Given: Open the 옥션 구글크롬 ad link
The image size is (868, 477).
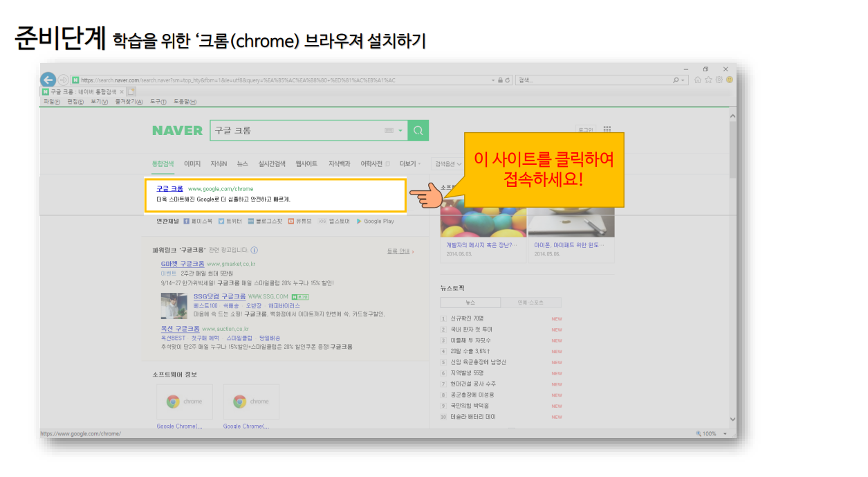Looking at the screenshot, I should tap(181, 329).
